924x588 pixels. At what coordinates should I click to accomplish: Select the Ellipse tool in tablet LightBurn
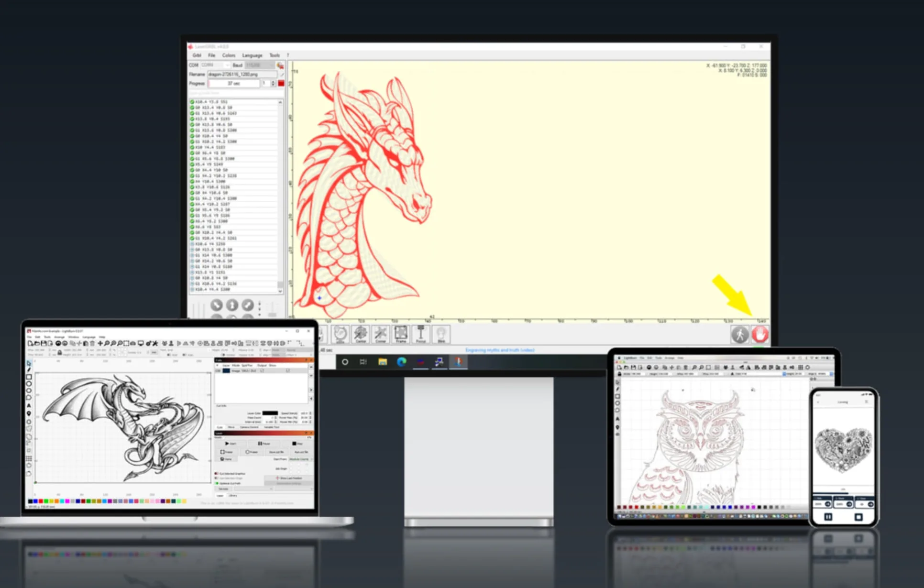(617, 403)
